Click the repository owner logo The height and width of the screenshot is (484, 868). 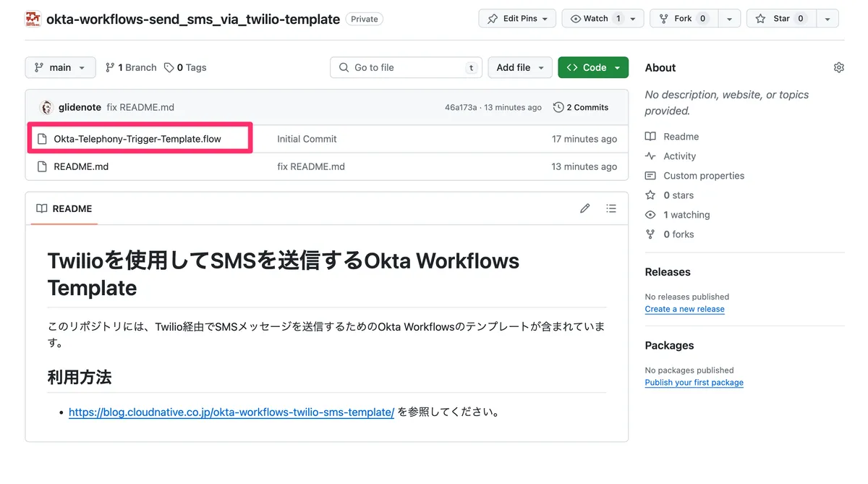point(33,19)
